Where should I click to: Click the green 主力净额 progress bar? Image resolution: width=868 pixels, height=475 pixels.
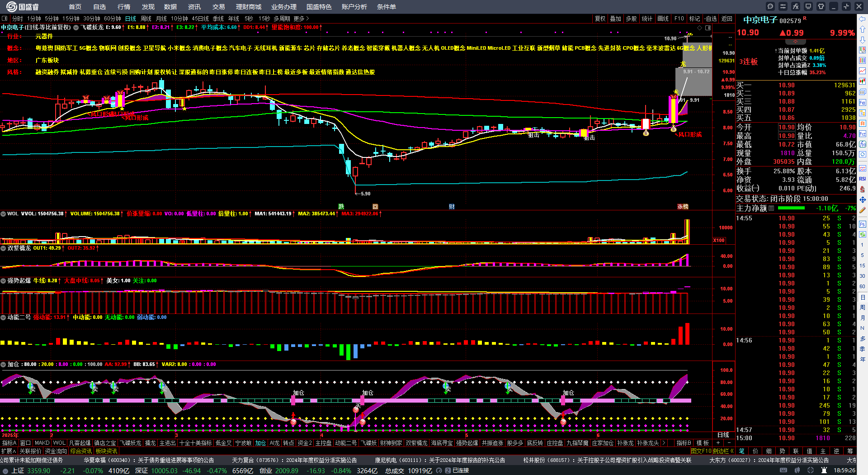pos(791,208)
